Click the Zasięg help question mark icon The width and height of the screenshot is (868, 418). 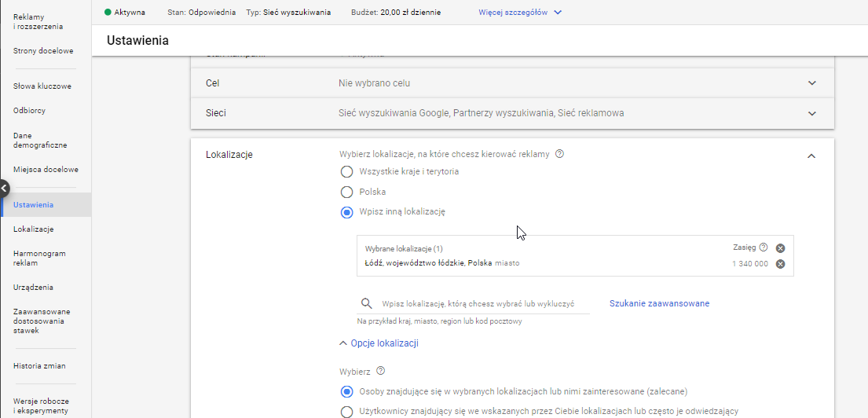pyautogui.click(x=764, y=247)
